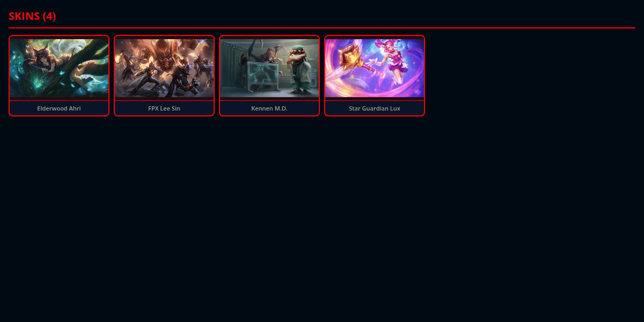Click the dark red strip above Elderwood Ahri label
The height and width of the screenshot is (322, 644).
[59, 99]
